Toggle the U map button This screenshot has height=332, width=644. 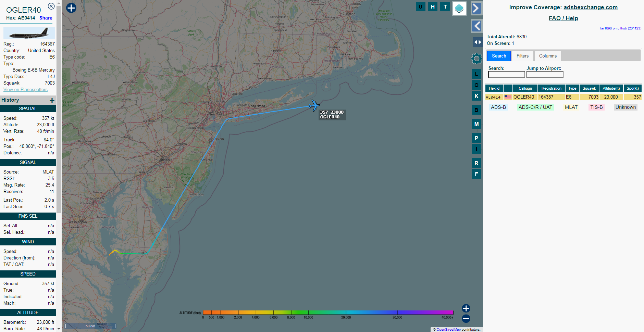[420, 7]
